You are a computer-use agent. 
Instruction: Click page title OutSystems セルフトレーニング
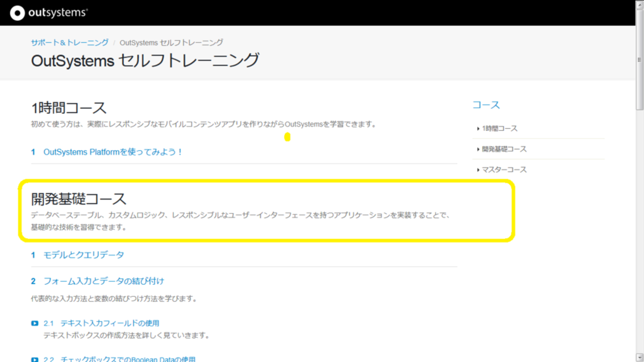coord(145,60)
